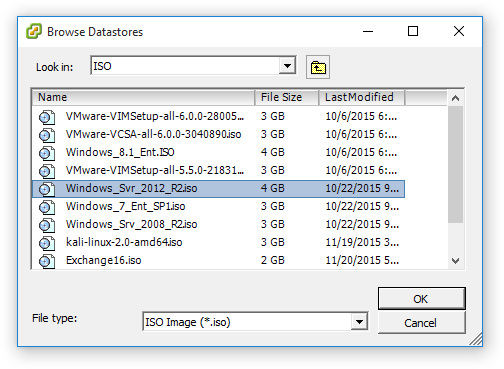Click the 11/20/2015 date of Exchange16.iso
Image resolution: width=504 pixels, height=369 pixels.
pos(362,260)
